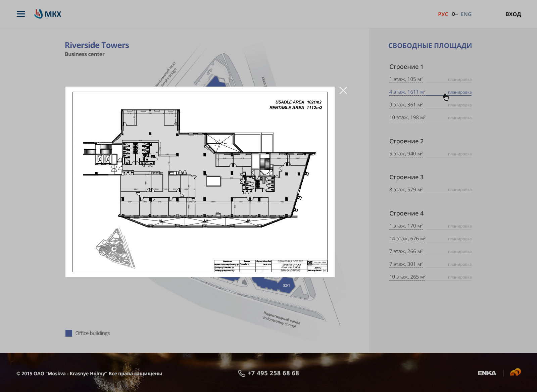
Task: Click building 52/1 on the map
Action: (x=286, y=285)
